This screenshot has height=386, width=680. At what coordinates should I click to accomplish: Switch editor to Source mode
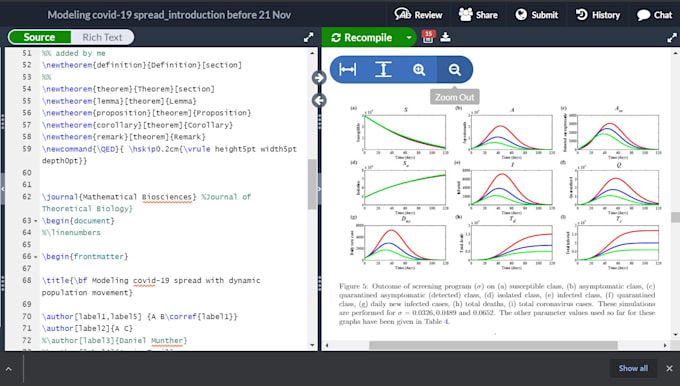tap(39, 37)
